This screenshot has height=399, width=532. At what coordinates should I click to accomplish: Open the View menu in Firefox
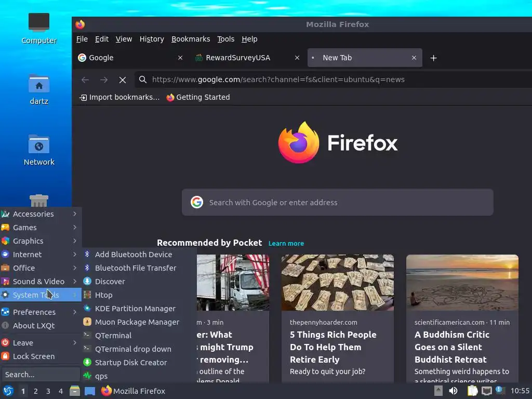124,39
